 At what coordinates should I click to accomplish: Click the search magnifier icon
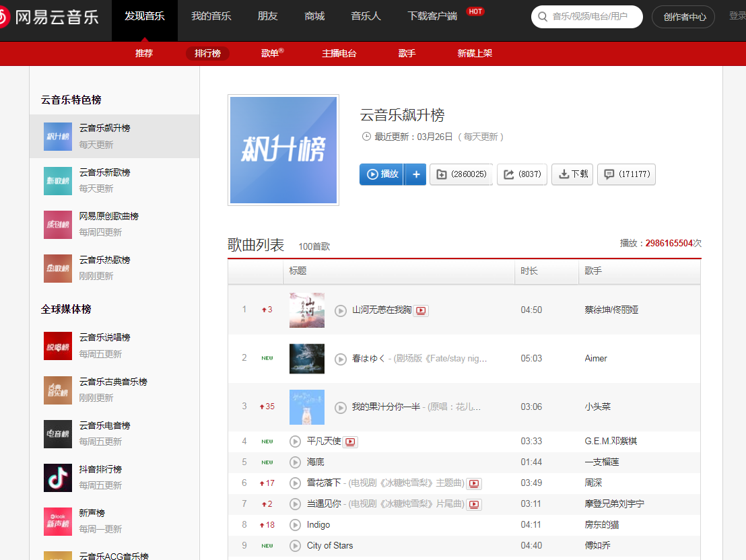(x=543, y=16)
